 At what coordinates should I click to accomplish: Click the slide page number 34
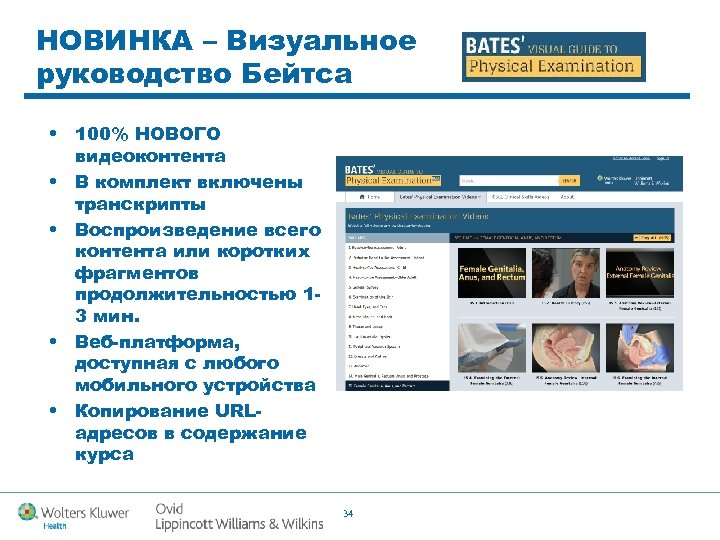(x=348, y=513)
